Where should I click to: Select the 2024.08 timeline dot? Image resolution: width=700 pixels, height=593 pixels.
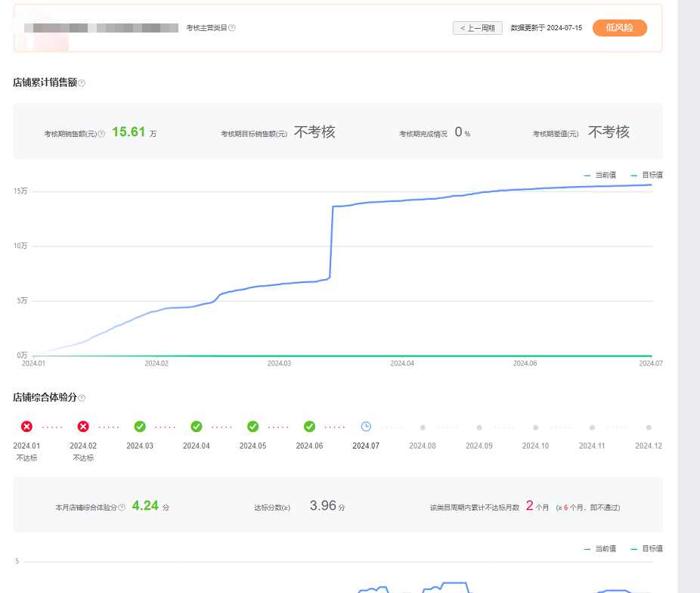pos(423,427)
